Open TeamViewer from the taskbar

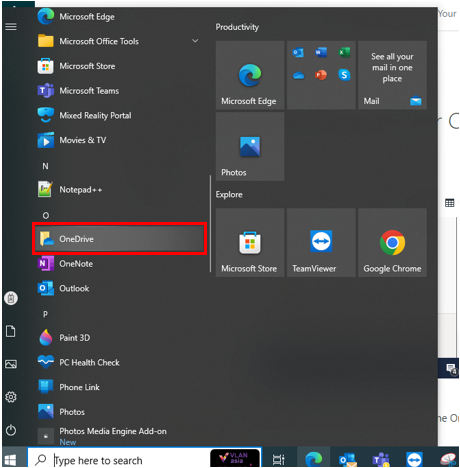pyautogui.click(x=414, y=460)
